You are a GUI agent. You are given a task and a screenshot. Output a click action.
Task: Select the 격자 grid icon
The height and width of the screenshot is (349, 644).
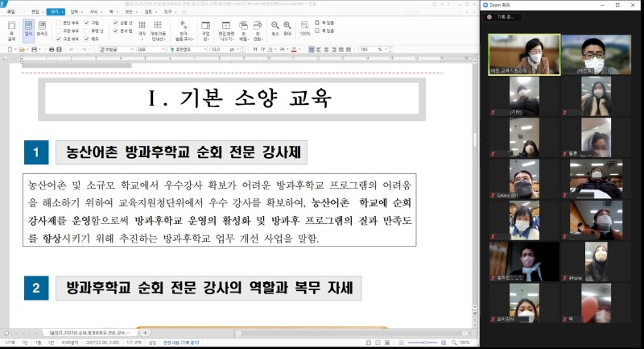point(142,29)
